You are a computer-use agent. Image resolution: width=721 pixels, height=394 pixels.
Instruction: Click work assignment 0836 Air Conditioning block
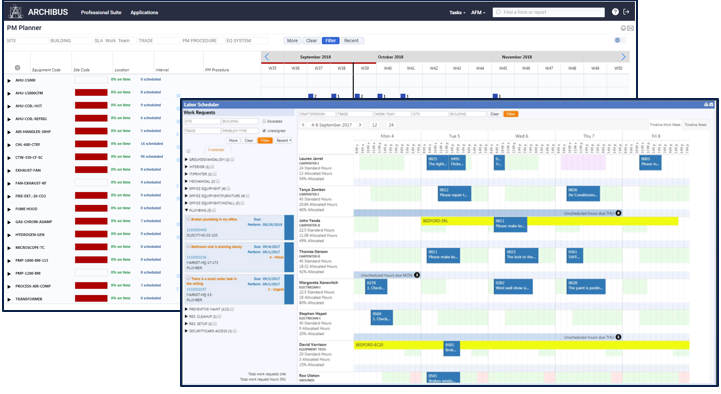click(583, 193)
